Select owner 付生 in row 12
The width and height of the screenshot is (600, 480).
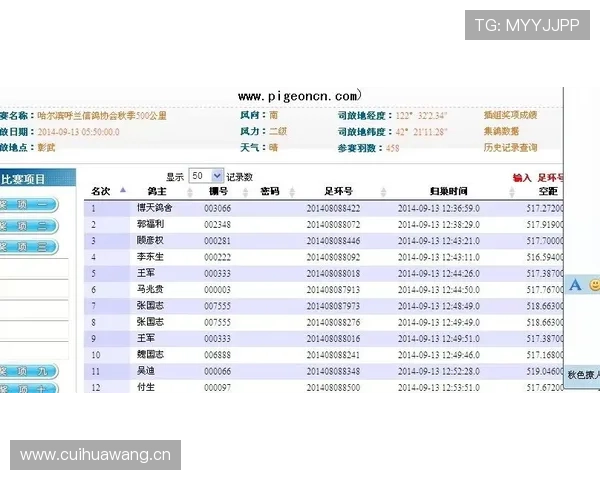[x=146, y=387]
